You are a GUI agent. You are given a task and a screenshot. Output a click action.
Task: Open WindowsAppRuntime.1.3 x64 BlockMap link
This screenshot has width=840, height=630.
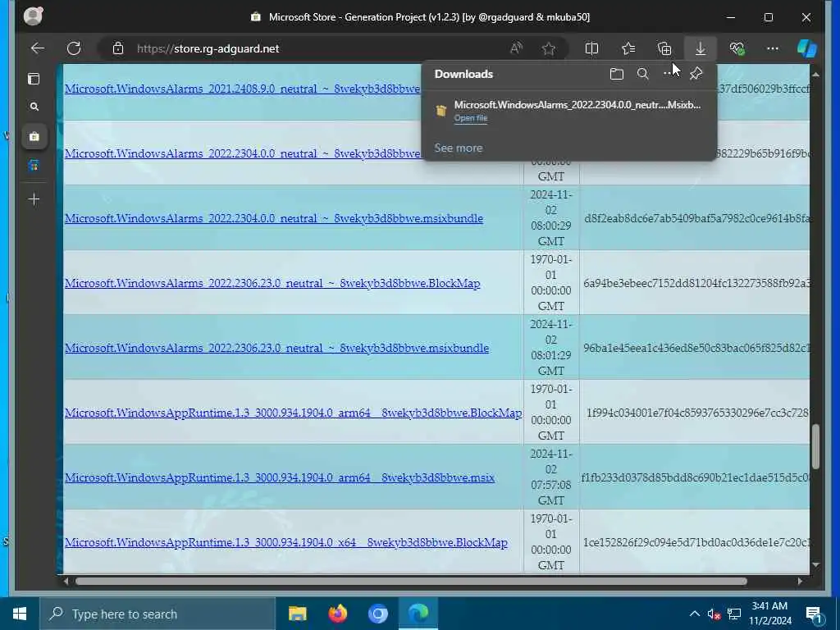pos(286,543)
